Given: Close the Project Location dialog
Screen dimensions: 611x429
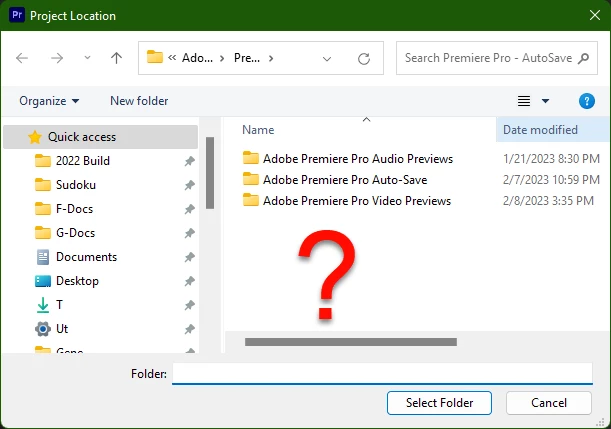Looking at the screenshot, I should click(595, 15).
